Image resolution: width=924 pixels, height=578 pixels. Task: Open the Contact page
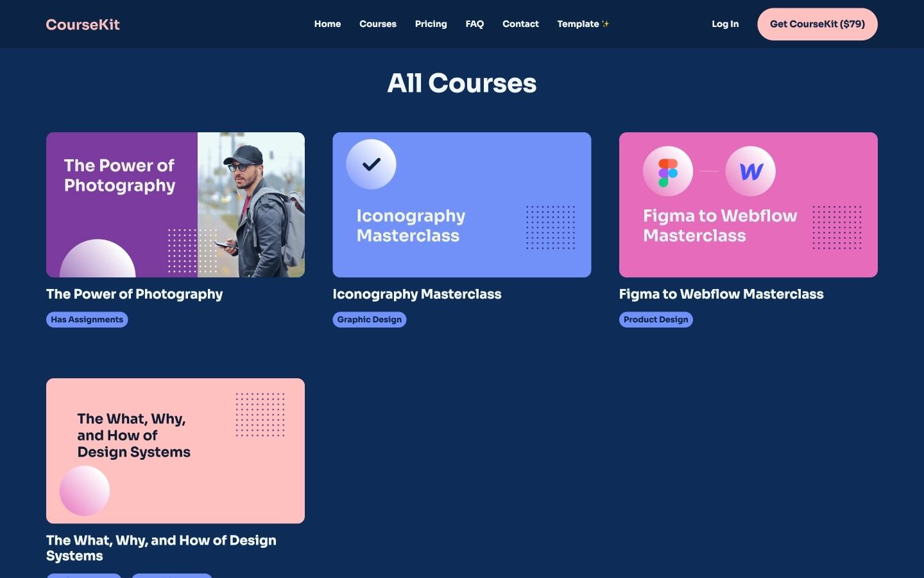point(520,24)
